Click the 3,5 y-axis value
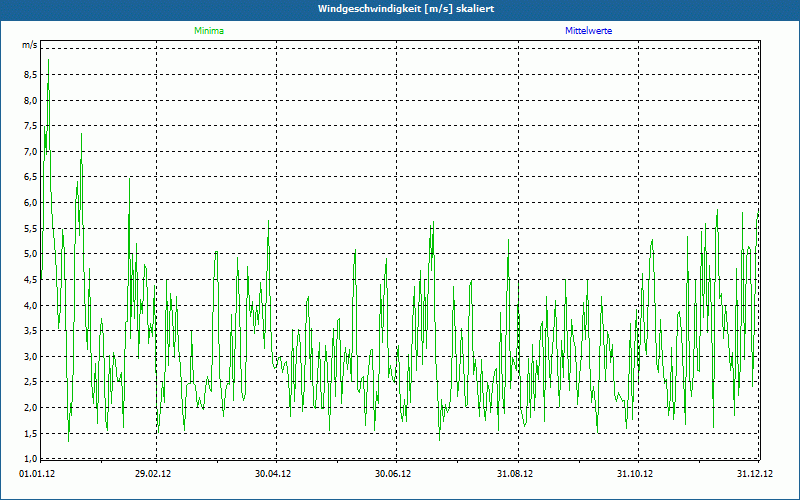800x500 pixels. point(31,331)
